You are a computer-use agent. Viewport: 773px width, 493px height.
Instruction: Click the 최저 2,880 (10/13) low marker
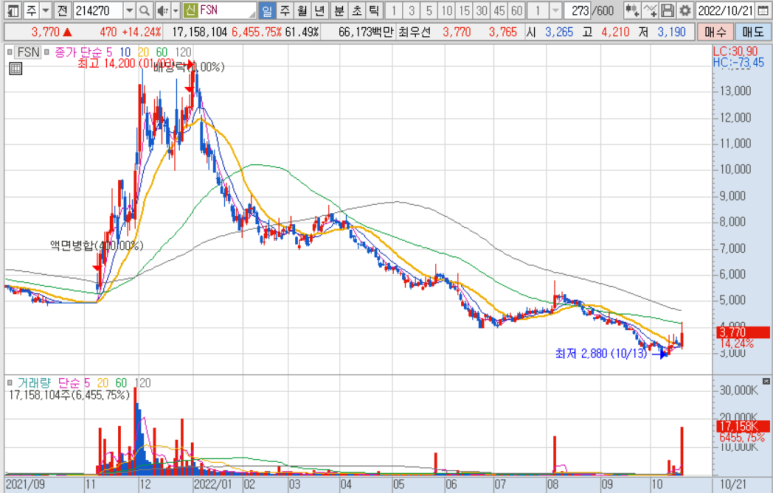coord(600,353)
